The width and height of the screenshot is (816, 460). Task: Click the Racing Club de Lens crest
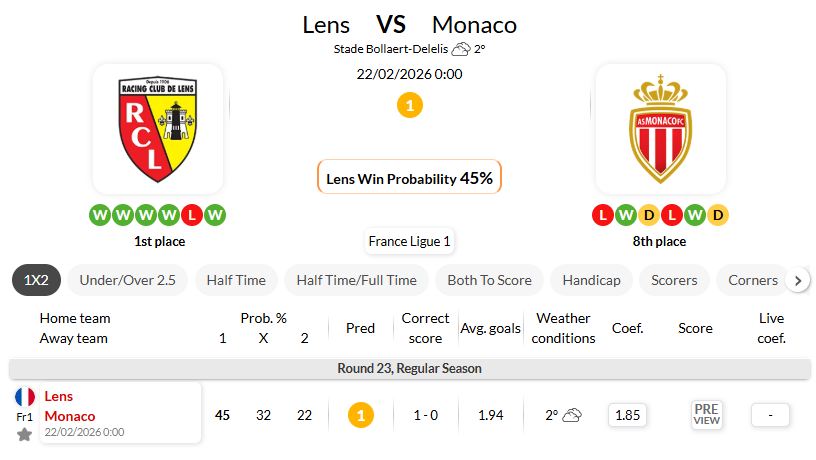pos(157,128)
